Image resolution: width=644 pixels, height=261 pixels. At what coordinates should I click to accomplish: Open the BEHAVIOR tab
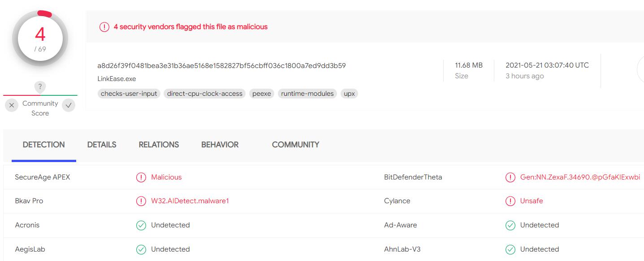click(220, 145)
